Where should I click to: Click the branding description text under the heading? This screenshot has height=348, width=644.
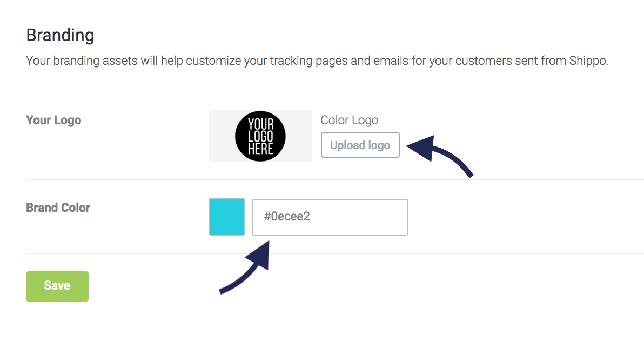click(x=317, y=61)
